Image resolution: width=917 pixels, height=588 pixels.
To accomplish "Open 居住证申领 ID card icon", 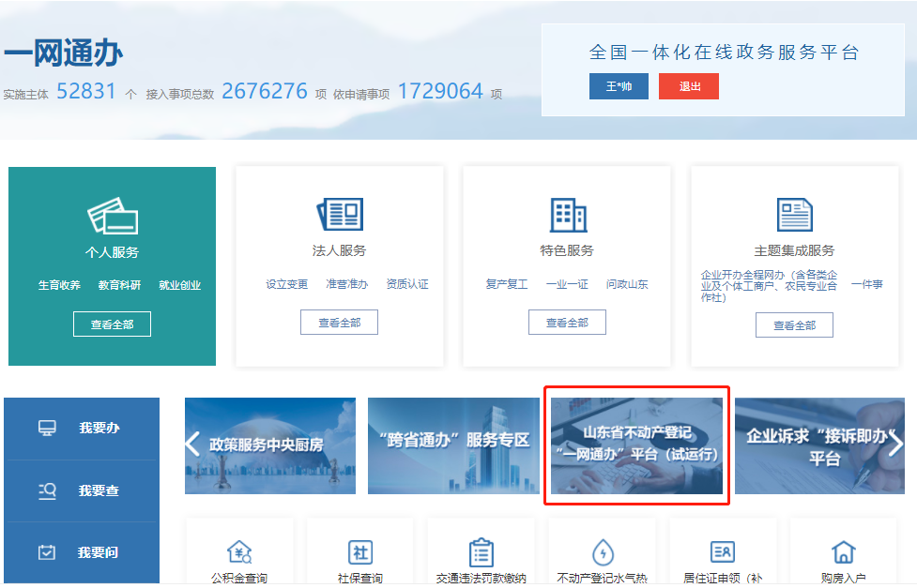I will click(x=722, y=551).
